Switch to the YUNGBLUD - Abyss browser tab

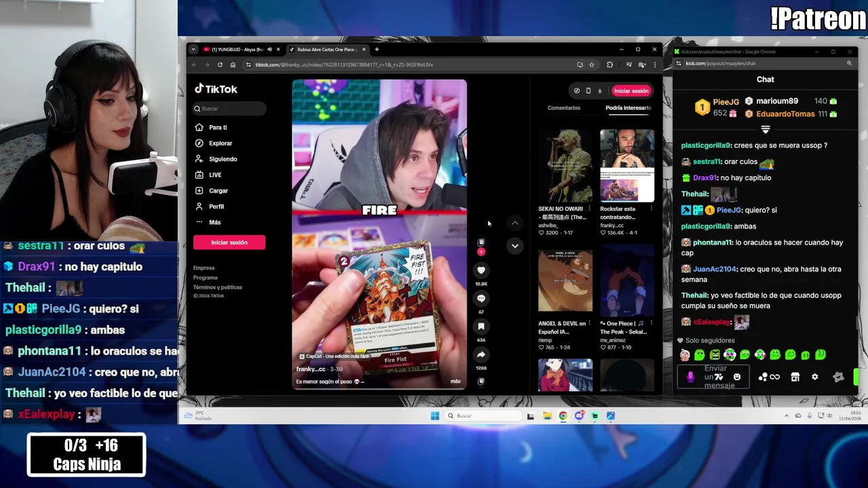pyautogui.click(x=241, y=49)
